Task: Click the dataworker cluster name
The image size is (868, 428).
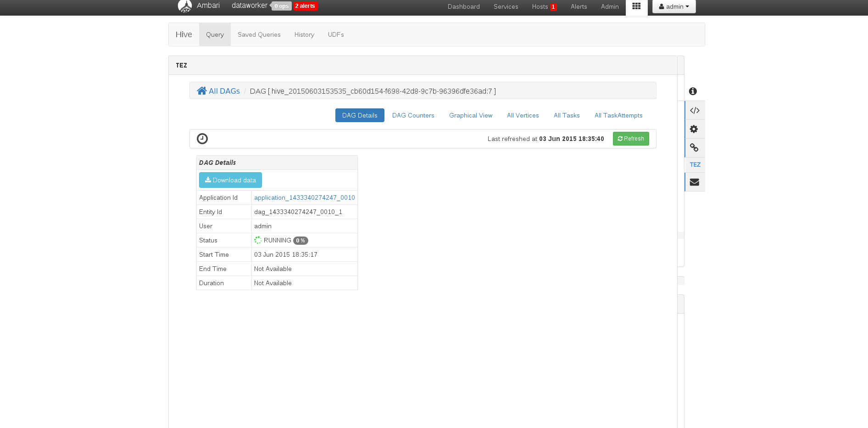Action: click(250, 6)
